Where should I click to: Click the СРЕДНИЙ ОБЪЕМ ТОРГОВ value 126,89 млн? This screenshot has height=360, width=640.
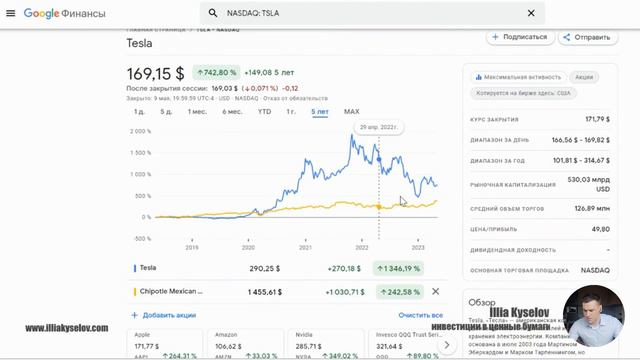[592, 208]
